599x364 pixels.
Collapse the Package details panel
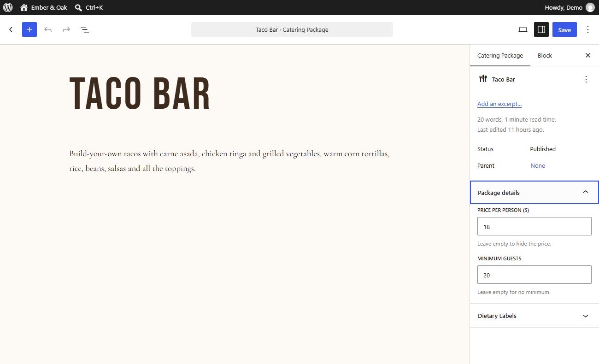coord(534,193)
